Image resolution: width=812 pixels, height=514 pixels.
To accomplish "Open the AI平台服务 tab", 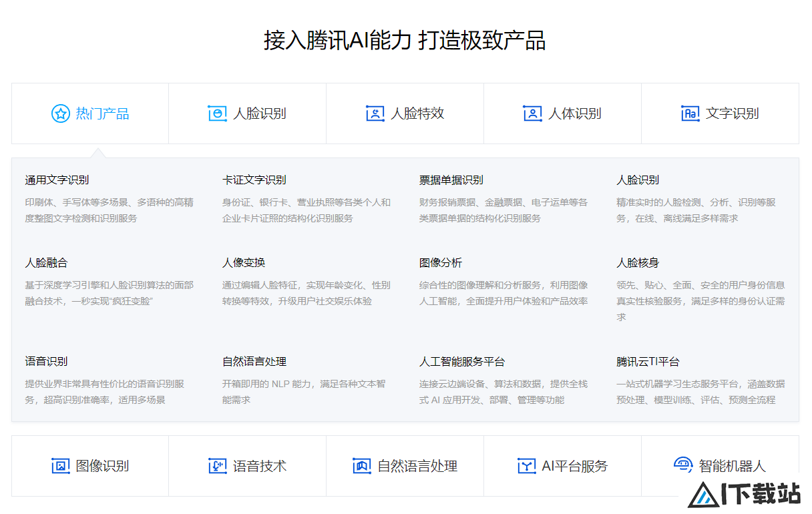I will tap(563, 466).
